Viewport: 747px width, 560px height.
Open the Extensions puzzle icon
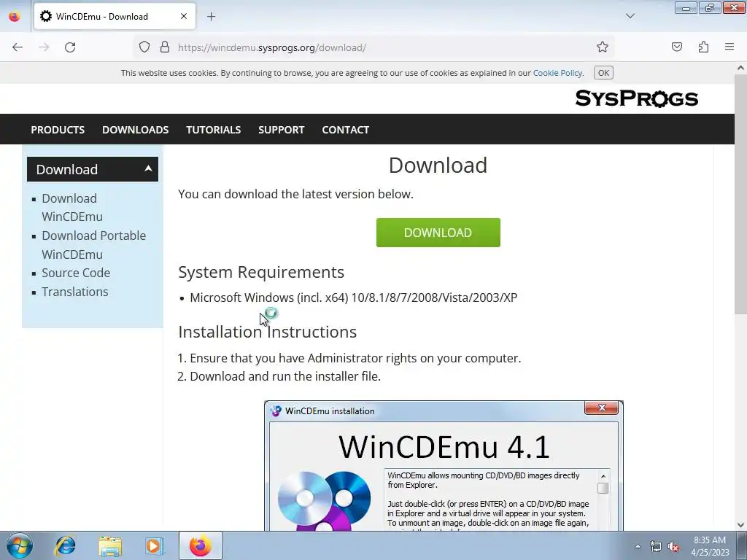point(703,47)
